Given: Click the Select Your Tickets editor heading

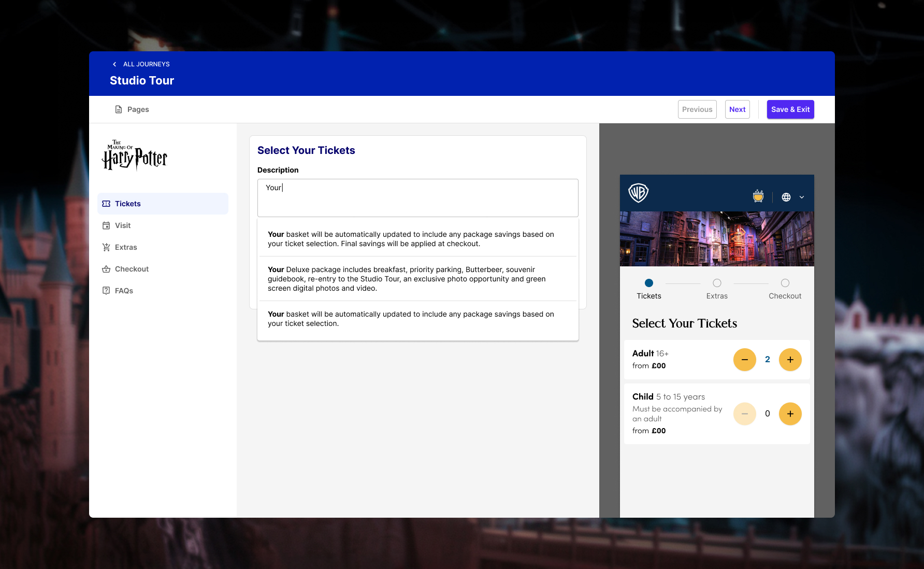Looking at the screenshot, I should [306, 150].
